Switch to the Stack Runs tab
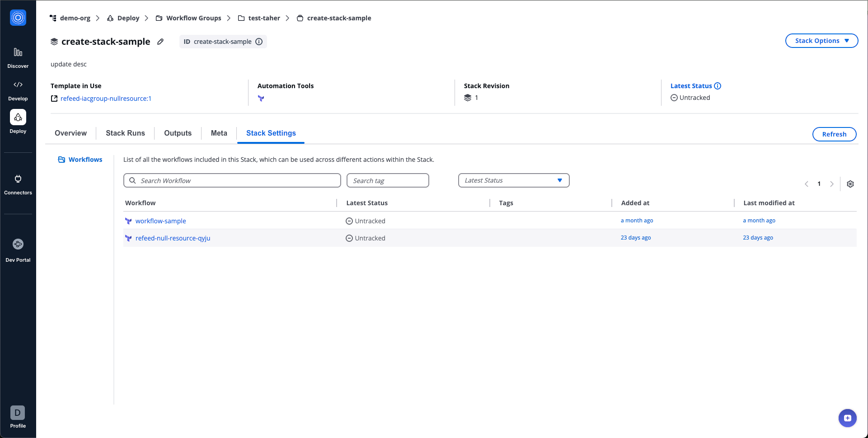Viewport: 868px width, 438px height. 125,133
